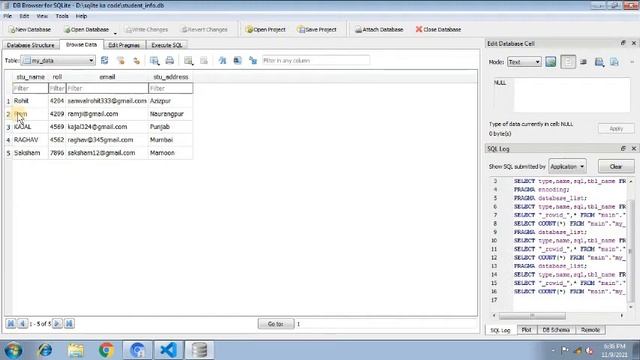Click the save table as displayed icon
Image resolution: width=640 pixels, height=360 pixels.
coord(154,60)
